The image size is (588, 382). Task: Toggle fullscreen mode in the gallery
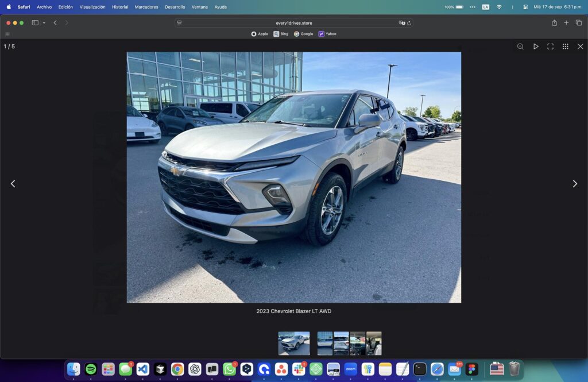click(x=550, y=47)
